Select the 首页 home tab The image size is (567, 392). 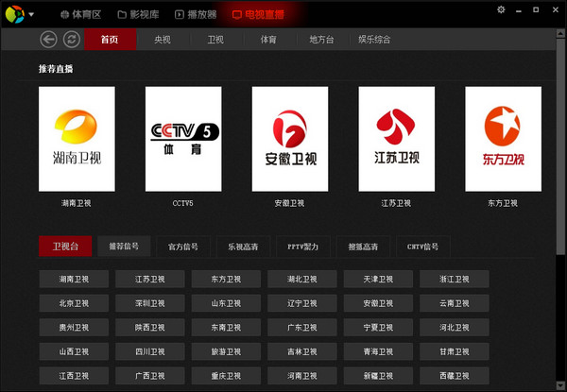pyautogui.click(x=110, y=40)
